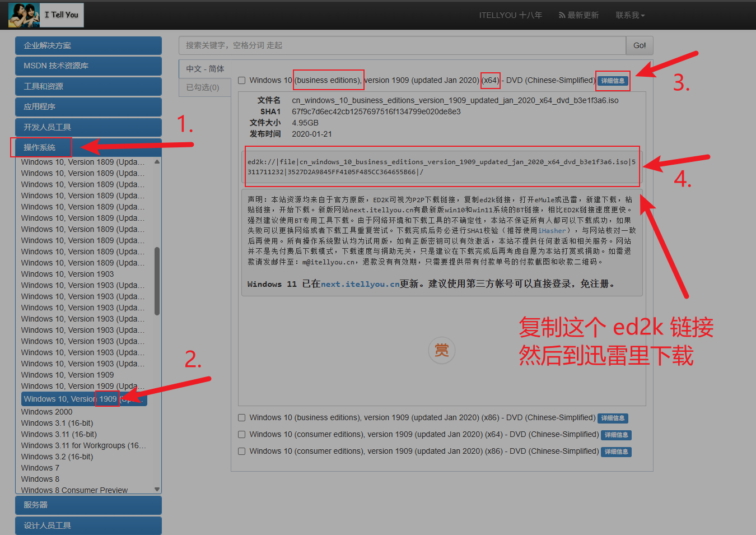
Task: Select Windows 2000 in the list
Action: pyautogui.click(x=46, y=412)
